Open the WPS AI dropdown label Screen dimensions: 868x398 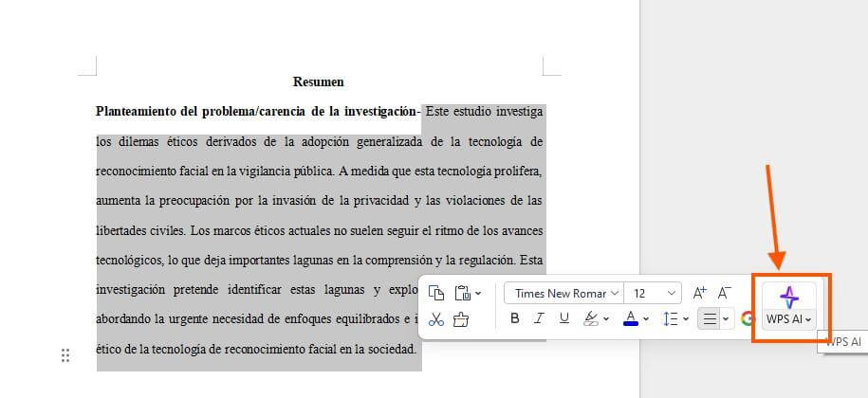[789, 319]
